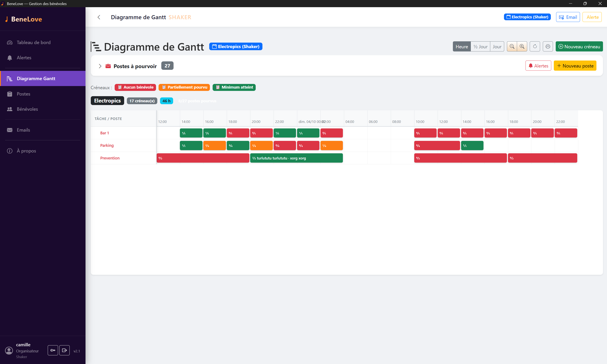Click the back arrow in the header
Viewport: 607px width, 364px height.
[x=99, y=17]
